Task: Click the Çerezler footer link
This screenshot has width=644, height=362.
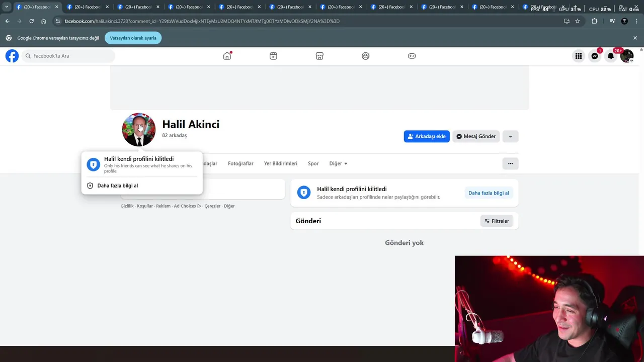Action: tap(212, 206)
